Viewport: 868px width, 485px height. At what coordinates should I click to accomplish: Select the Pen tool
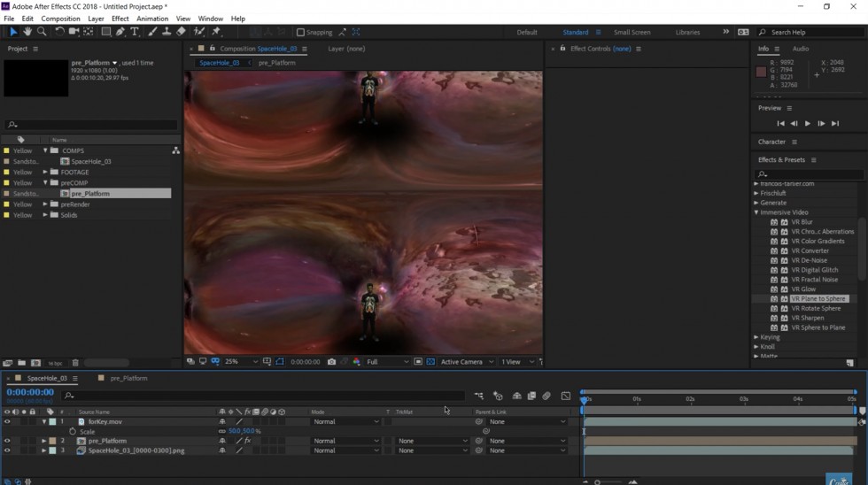[x=120, y=32]
